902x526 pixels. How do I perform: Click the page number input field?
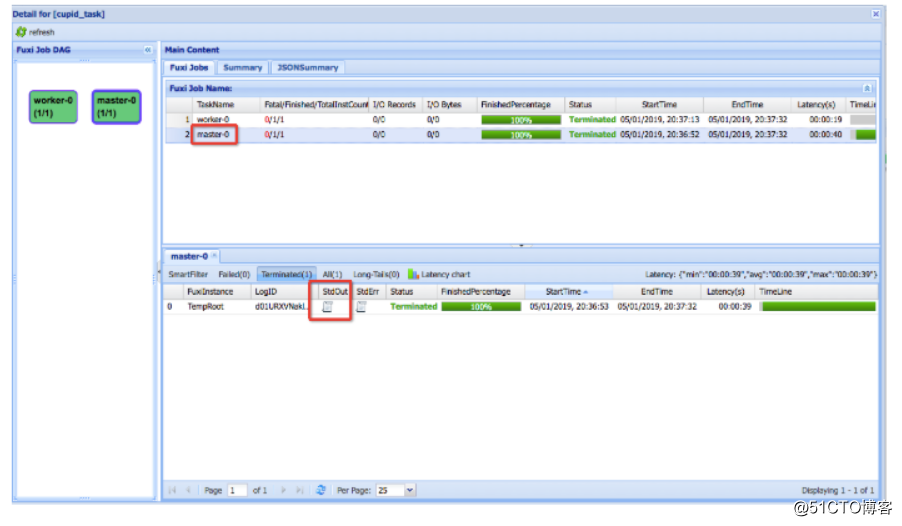238,490
